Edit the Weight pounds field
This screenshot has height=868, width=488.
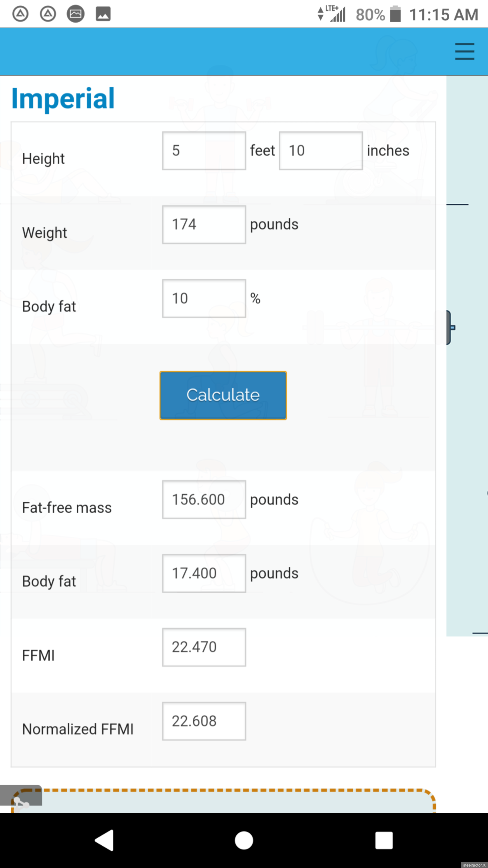(204, 224)
